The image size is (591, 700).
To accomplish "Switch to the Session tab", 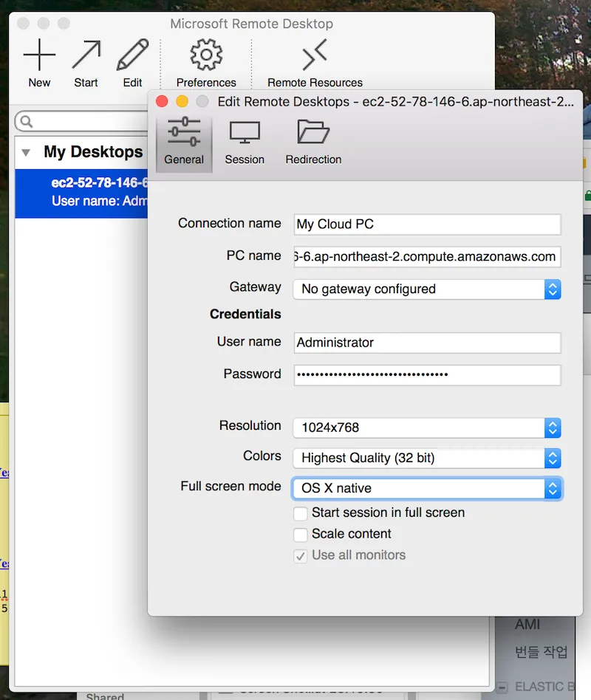I will point(245,143).
